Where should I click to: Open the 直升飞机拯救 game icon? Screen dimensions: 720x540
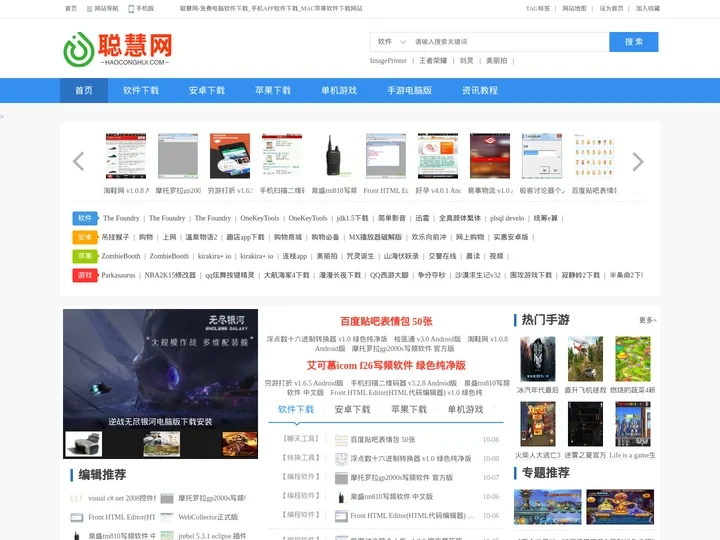(x=585, y=359)
